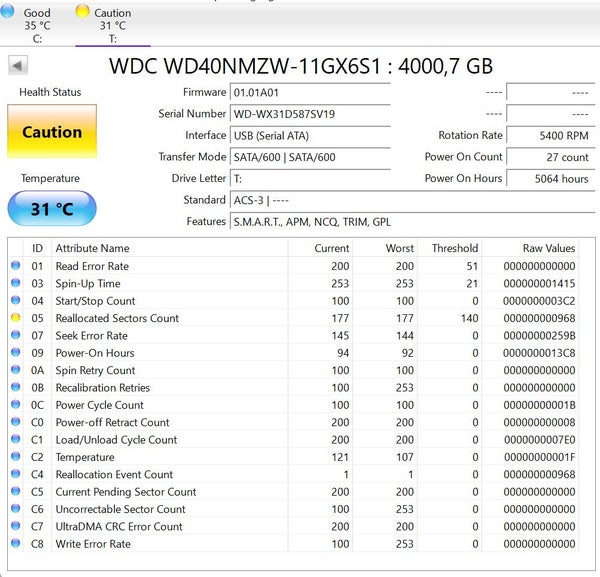Click the Raw Values column header
The image size is (600, 577).
pos(530,248)
